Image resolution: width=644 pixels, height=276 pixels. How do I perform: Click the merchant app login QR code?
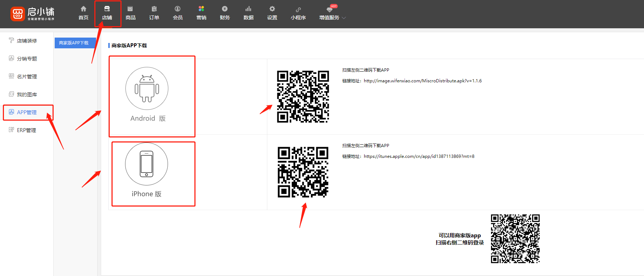(515, 239)
